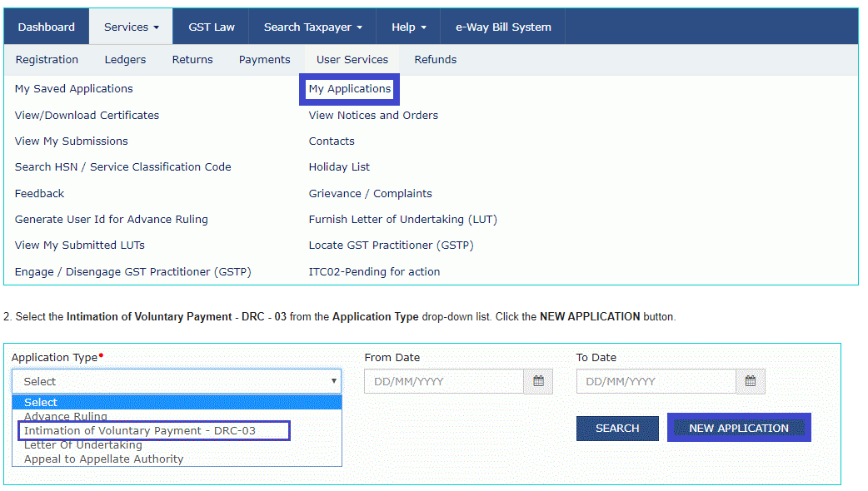Click the NEW APPLICATION button
This screenshot has height=491, width=868.
[x=738, y=429]
